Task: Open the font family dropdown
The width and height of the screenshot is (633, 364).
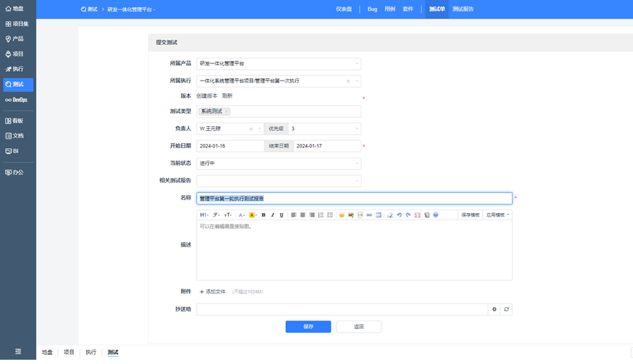Action: [x=217, y=215]
